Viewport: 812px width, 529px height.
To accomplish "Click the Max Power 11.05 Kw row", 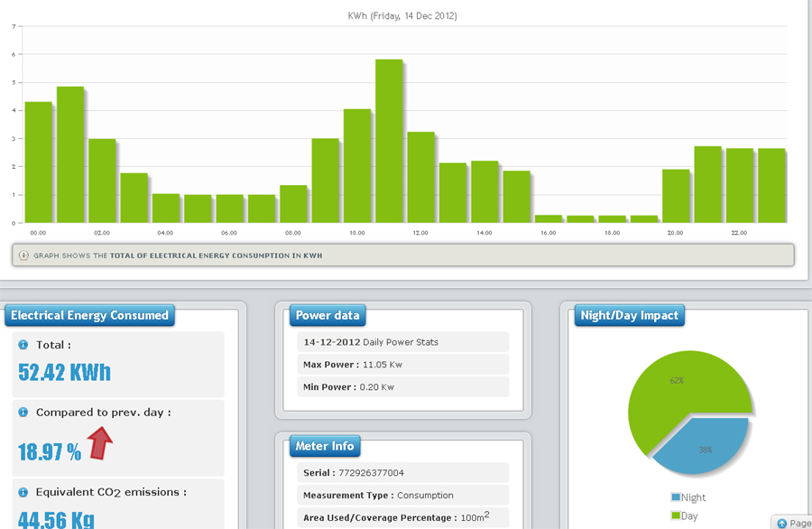I will [x=402, y=365].
